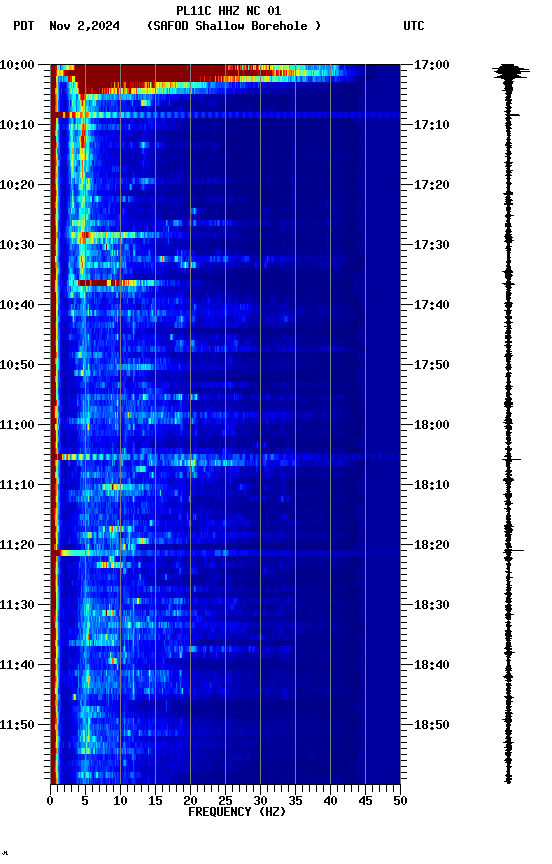Click the 18:00 UTC time label
Screen dimensions: 552x864
(432, 425)
